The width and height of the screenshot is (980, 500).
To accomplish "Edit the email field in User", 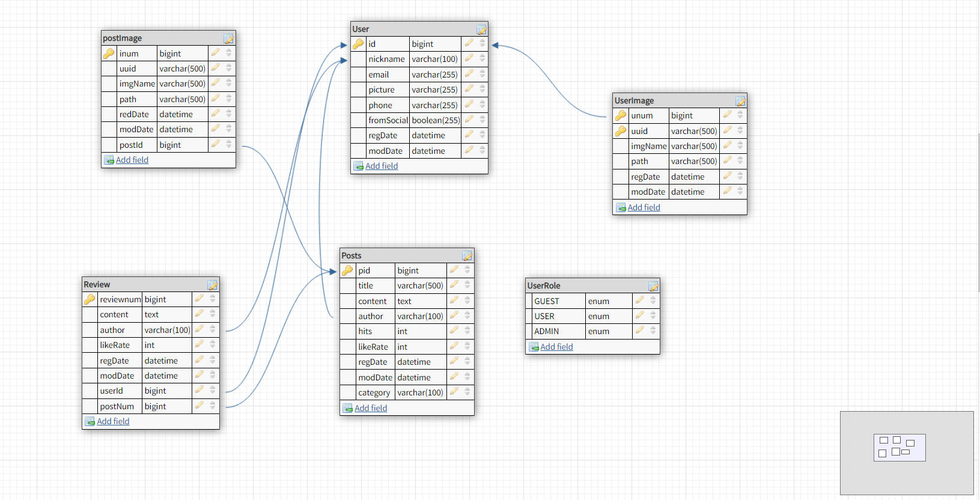I will (x=469, y=74).
